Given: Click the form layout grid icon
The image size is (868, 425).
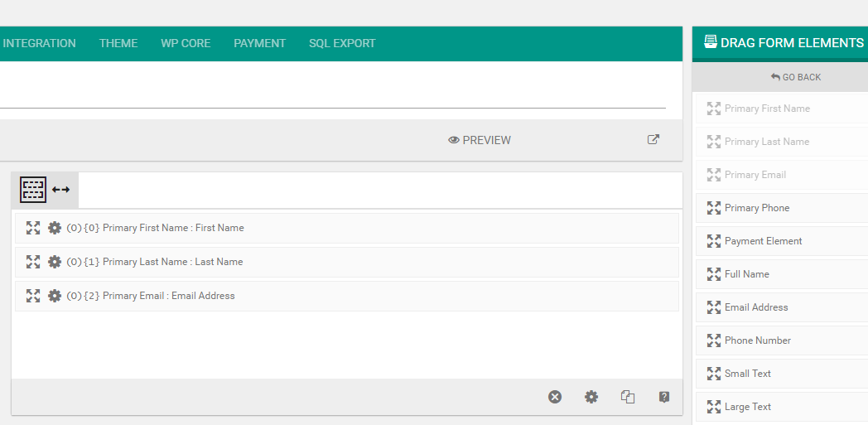Looking at the screenshot, I should click(x=33, y=190).
